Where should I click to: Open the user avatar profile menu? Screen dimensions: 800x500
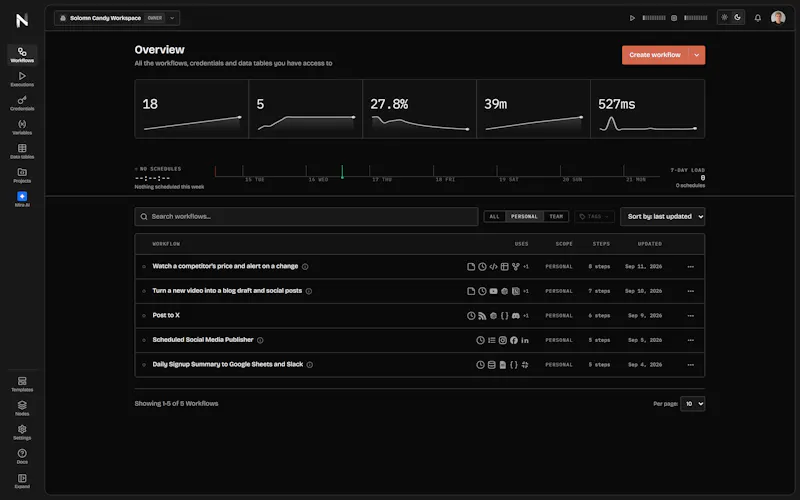point(778,18)
